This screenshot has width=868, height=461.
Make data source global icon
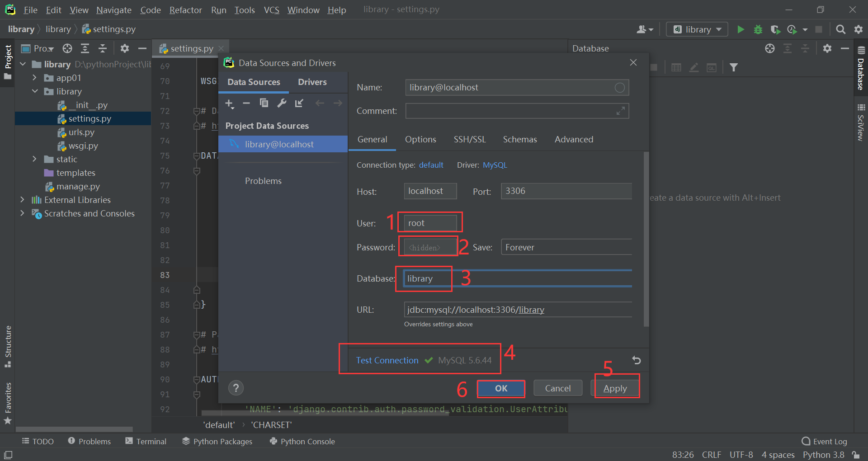(299, 103)
